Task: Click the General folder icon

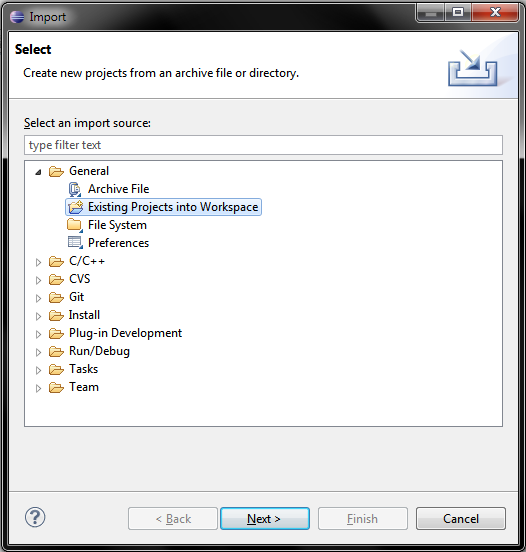Action: coord(56,171)
